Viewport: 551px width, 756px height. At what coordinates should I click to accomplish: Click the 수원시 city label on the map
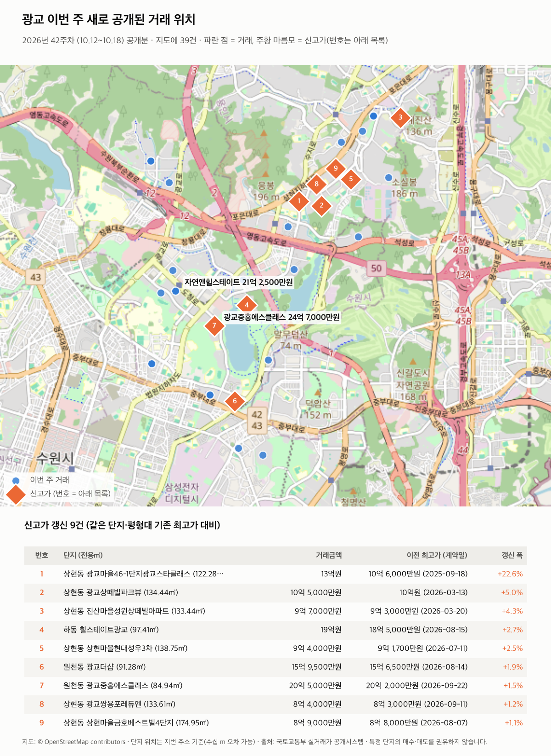55,458
